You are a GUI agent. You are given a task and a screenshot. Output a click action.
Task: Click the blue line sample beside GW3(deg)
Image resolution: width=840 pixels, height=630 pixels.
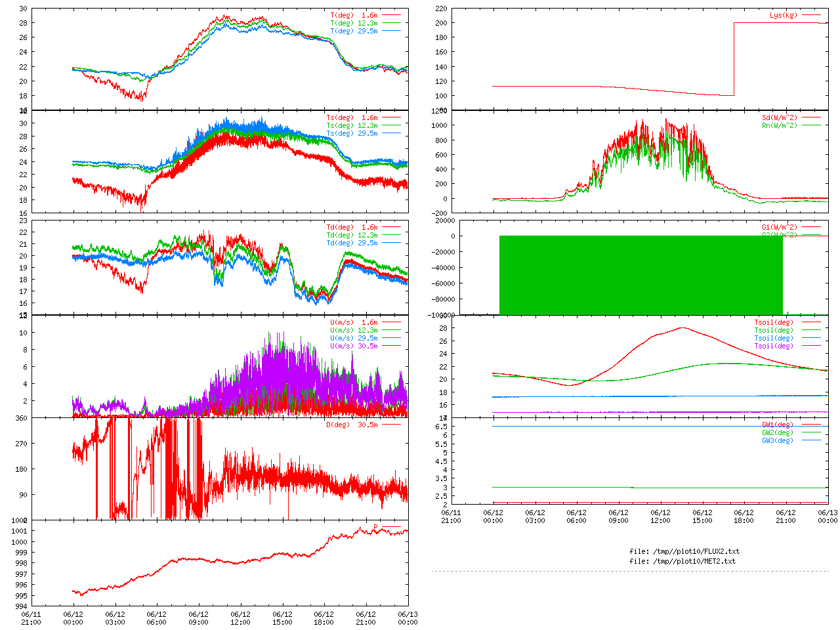coord(810,440)
